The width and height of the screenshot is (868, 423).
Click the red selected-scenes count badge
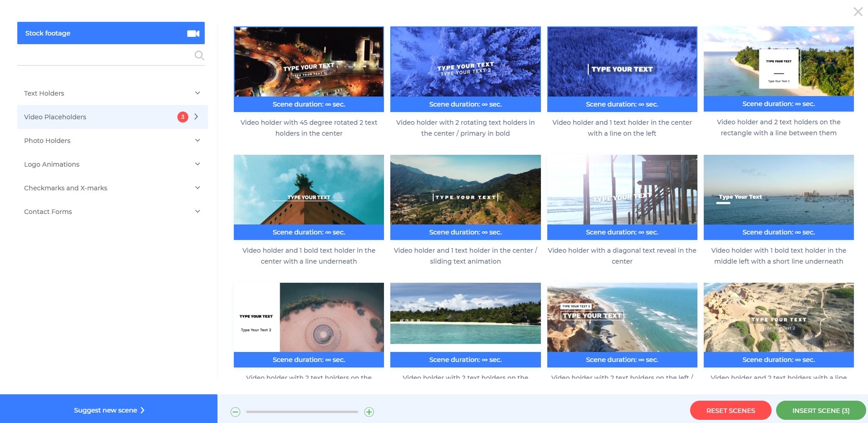182,117
